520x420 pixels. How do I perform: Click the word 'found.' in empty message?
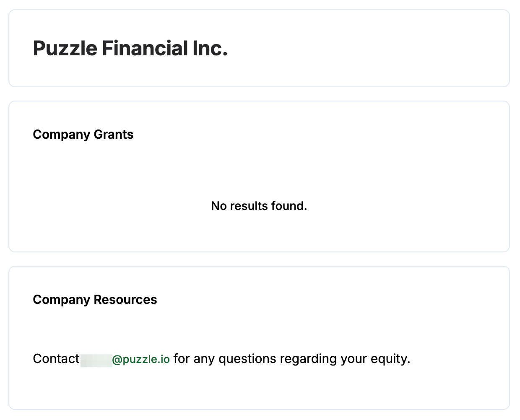click(x=289, y=206)
